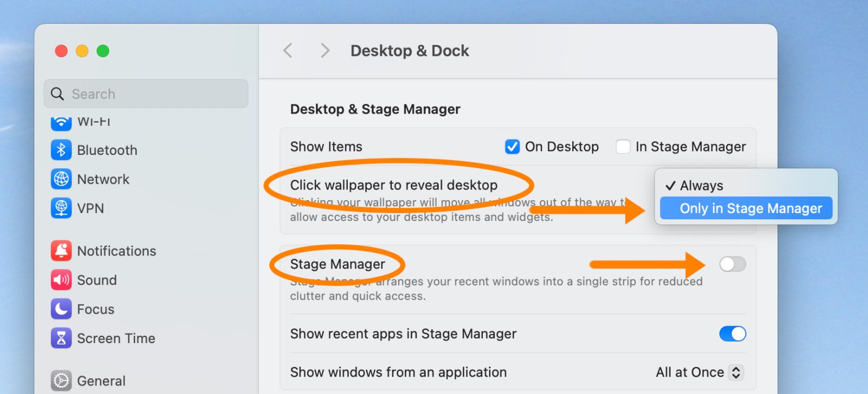The height and width of the screenshot is (394, 868).
Task: Choose Always in the wallpaper dropdown
Action: tap(701, 185)
